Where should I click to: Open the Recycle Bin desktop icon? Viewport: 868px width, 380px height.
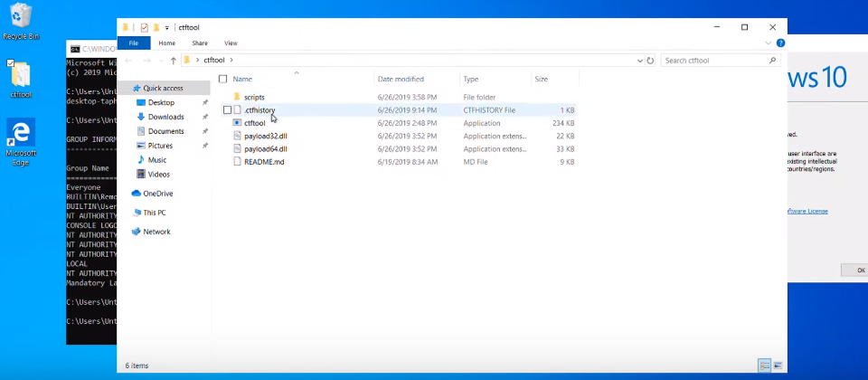click(20, 18)
